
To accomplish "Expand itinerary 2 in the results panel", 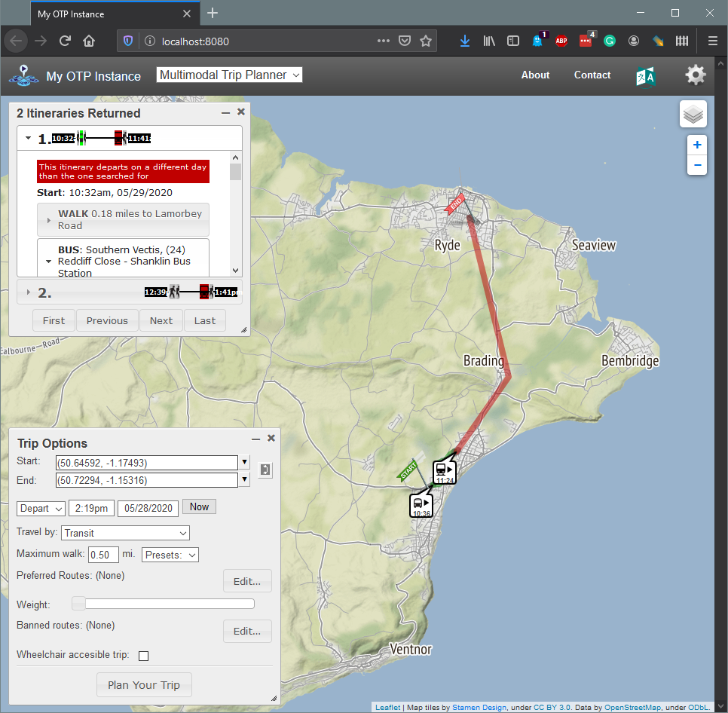I will click(28, 292).
